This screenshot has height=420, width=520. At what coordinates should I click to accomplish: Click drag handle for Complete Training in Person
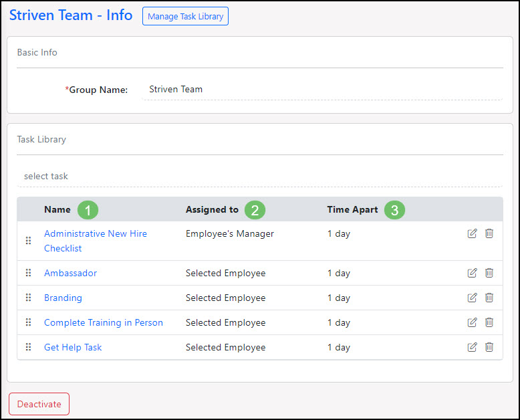(29, 322)
